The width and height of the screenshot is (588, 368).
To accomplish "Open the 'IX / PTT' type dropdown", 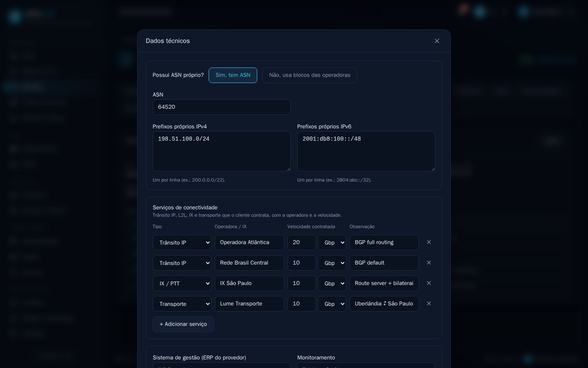I will point(182,283).
